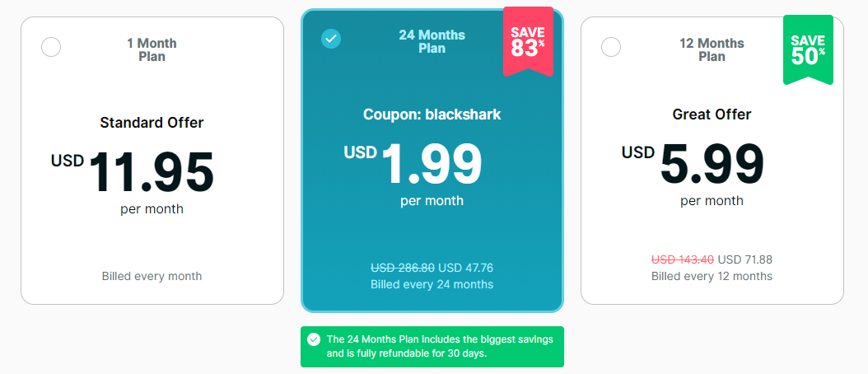Image resolution: width=868 pixels, height=374 pixels.
Task: Click the crossed-out USD 143.40 price
Action: click(x=683, y=259)
